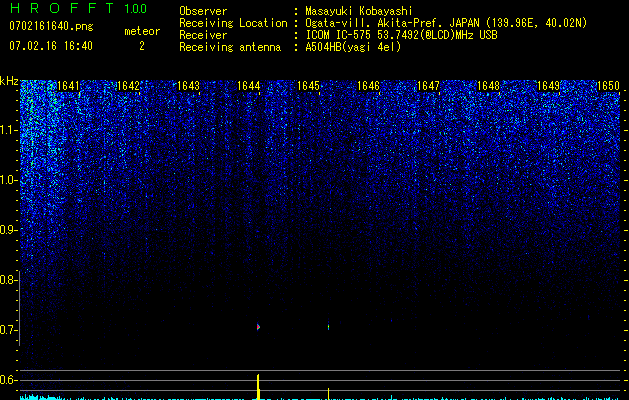Screen dimensions: 629x400
Task: Click the kHz axis unit label
Action: 9,81
